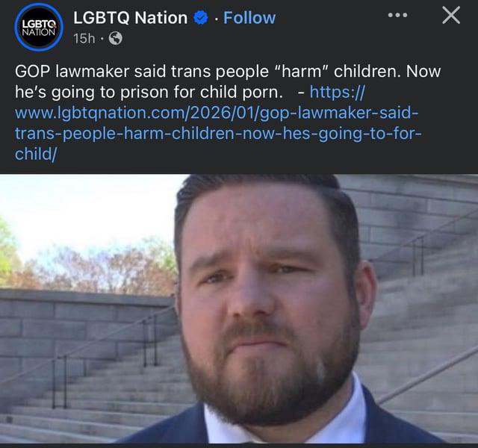Image resolution: width=478 pixels, height=448 pixels.
Task: Click "he's going to prison" caption line
Action: [x=149, y=92]
